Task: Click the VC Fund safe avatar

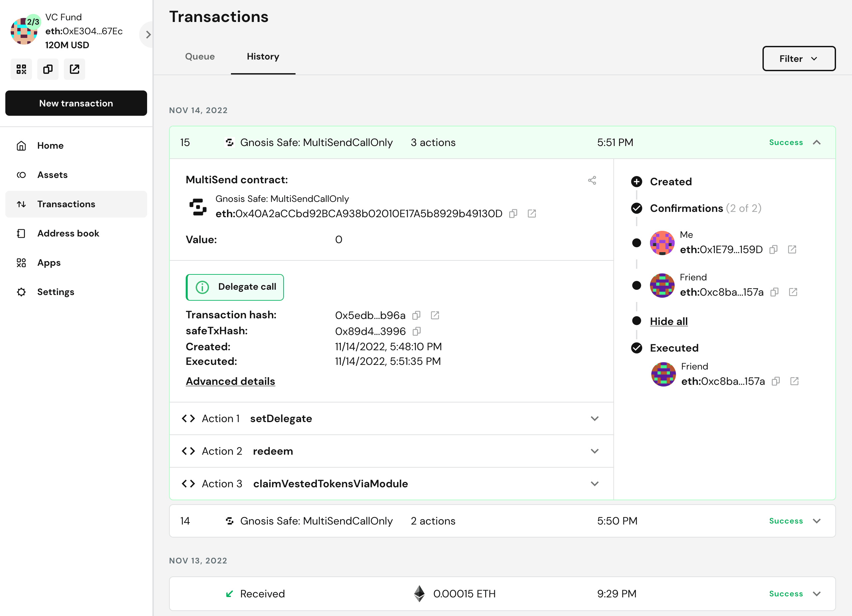Action: point(24,31)
